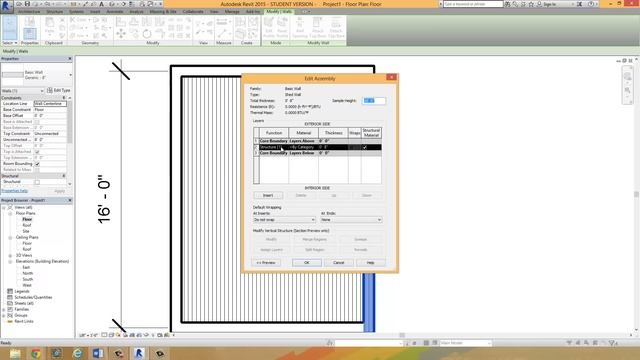Toggle the Structural checkbox in Properties

click(37, 182)
